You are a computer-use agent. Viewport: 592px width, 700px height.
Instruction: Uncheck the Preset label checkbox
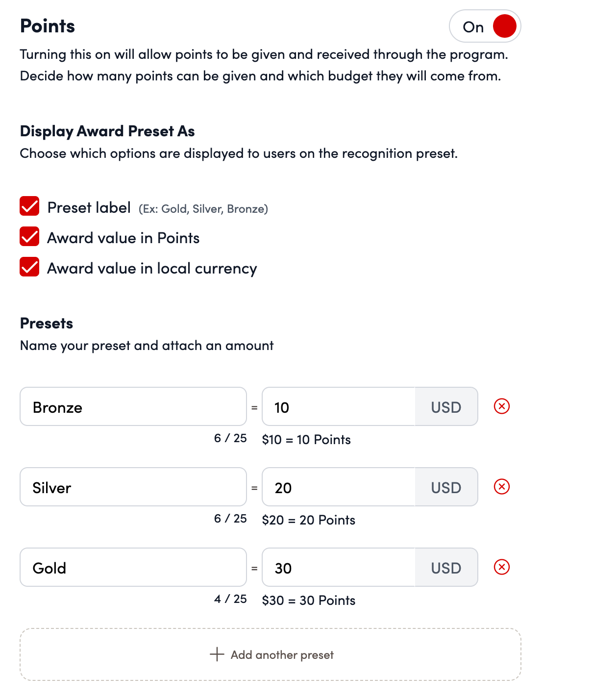tap(29, 206)
